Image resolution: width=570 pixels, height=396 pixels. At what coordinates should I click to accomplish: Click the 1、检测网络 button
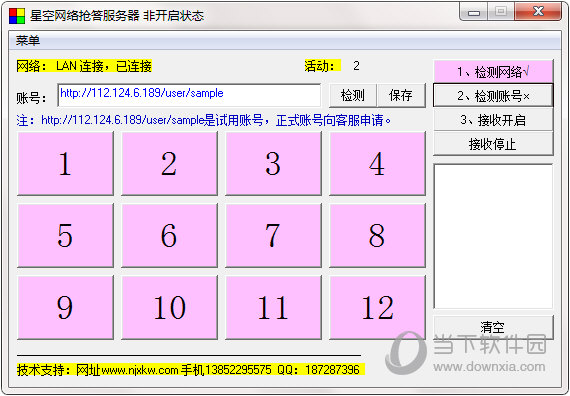[x=493, y=72]
